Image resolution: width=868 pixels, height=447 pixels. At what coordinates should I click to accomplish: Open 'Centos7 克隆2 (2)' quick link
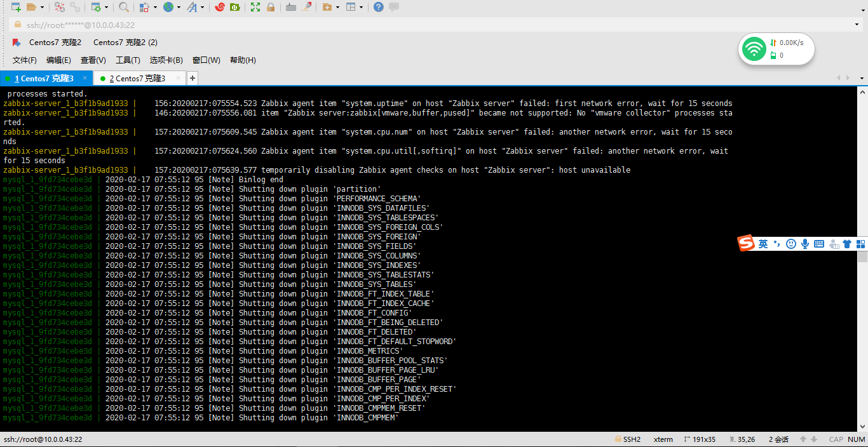[x=125, y=43]
